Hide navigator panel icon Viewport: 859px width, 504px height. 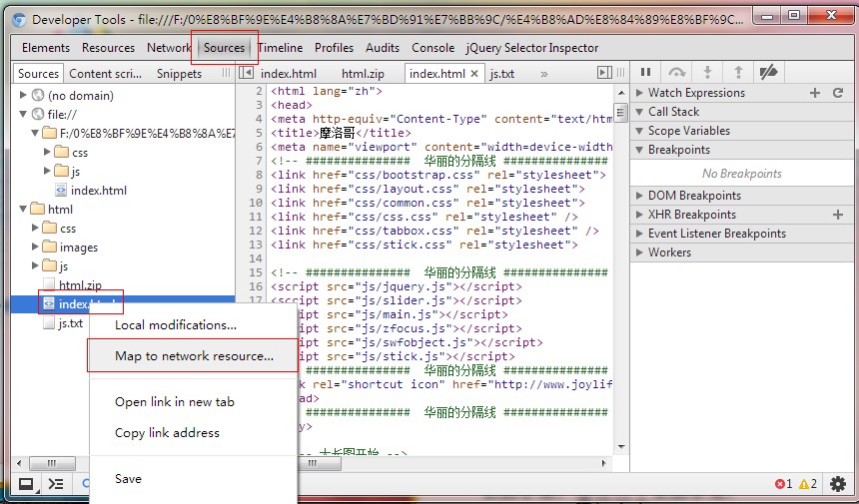tap(246, 73)
